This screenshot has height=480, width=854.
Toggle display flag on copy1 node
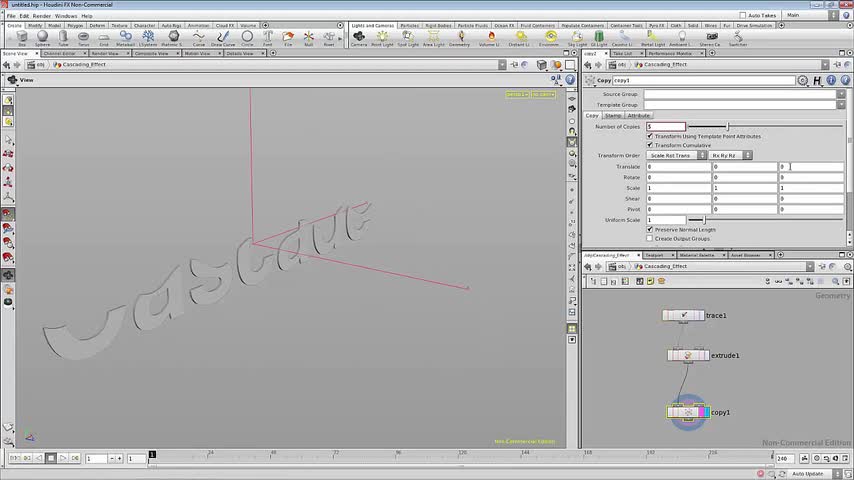[x=707, y=412]
